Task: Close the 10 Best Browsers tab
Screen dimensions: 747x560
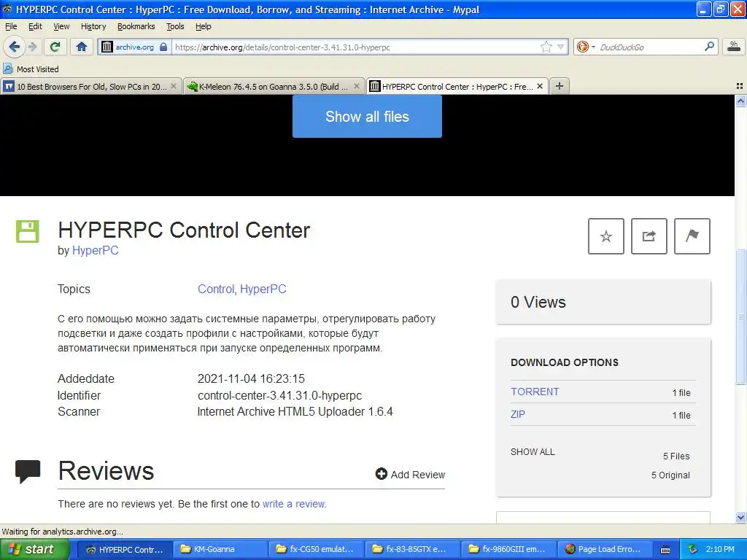Action: [174, 86]
